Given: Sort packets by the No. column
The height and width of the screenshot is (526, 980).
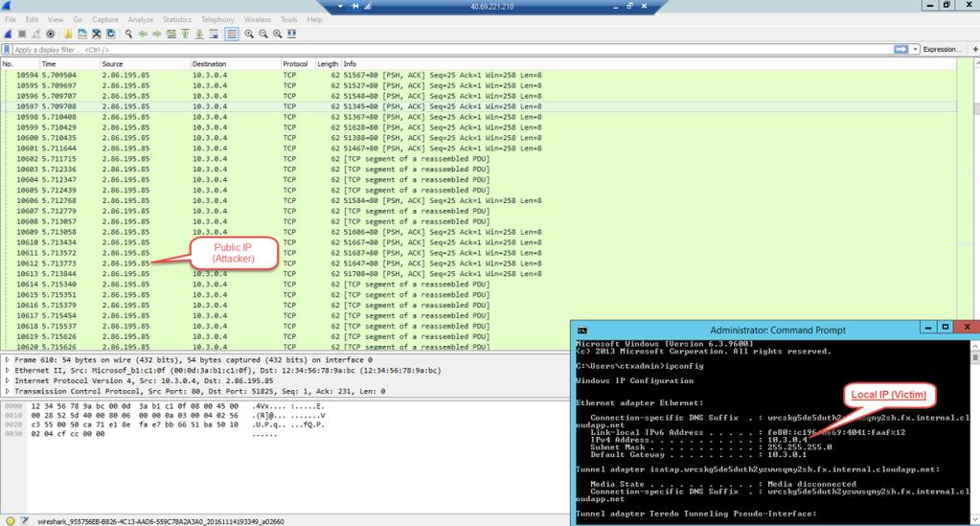Looking at the screenshot, I should coord(19,64).
